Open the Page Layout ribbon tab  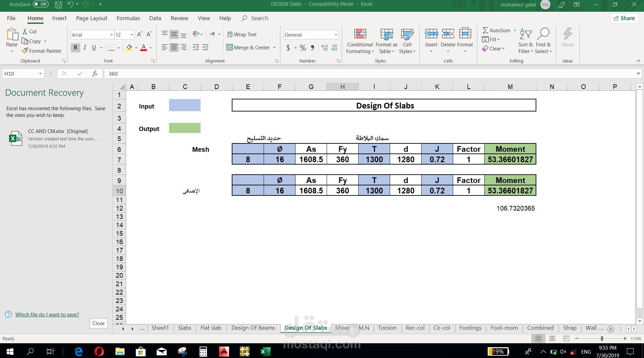click(x=92, y=18)
